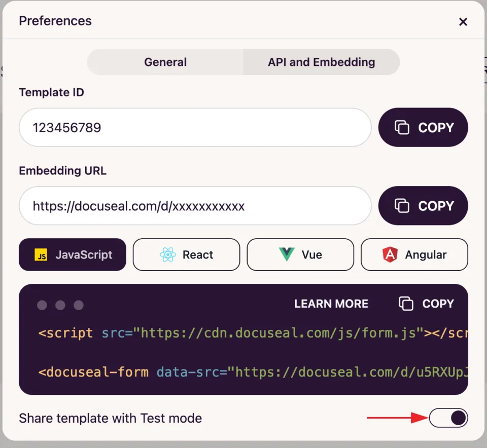Toggle Share template with Test mode switch

448,418
